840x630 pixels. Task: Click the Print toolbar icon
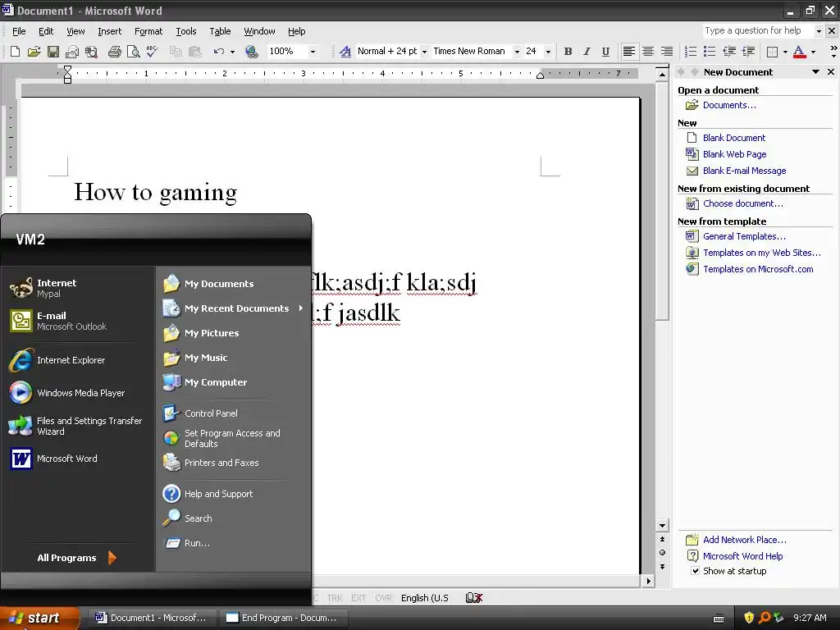point(115,52)
